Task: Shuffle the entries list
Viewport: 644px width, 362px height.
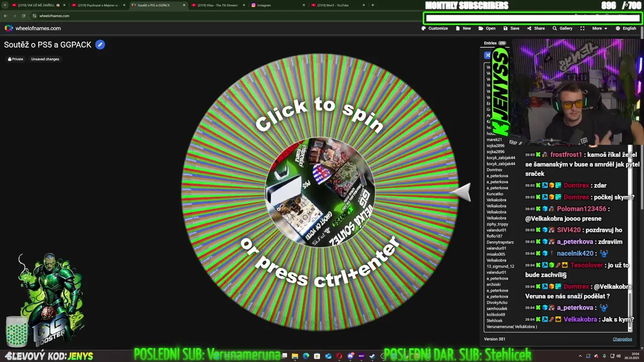Action: click(x=487, y=55)
